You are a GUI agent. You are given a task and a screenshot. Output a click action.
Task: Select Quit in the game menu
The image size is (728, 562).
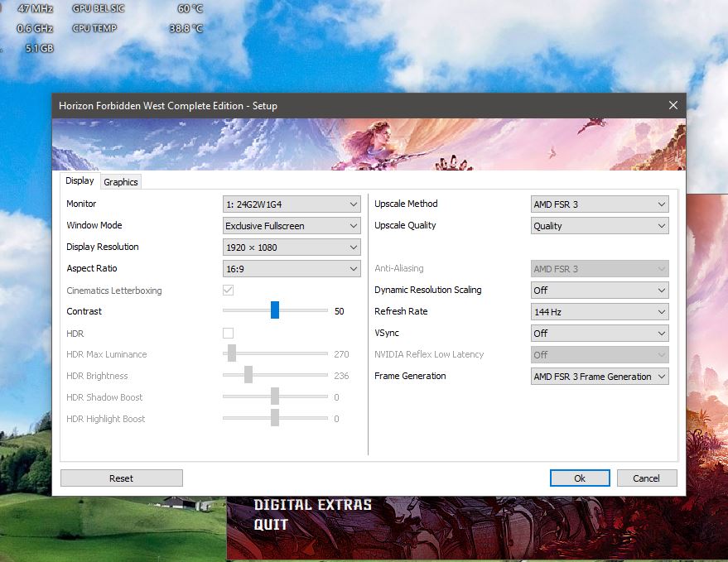271,525
